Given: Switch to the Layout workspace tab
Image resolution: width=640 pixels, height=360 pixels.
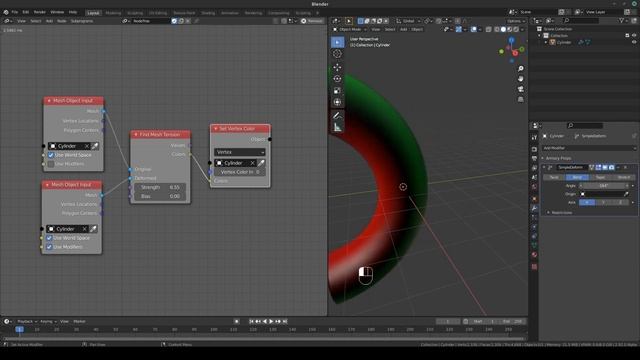Looking at the screenshot, I should tap(93, 13).
